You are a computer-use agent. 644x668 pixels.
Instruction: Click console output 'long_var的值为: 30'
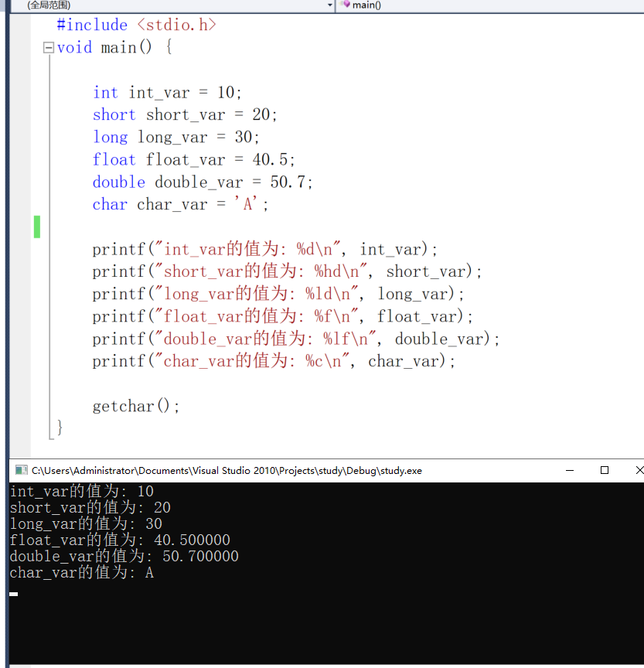[x=86, y=523]
